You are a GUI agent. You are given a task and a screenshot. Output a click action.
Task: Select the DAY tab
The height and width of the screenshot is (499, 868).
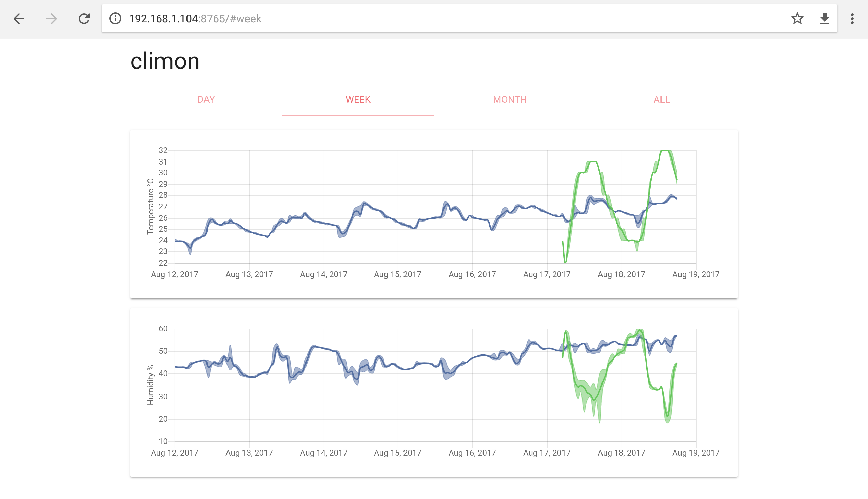pyautogui.click(x=206, y=99)
